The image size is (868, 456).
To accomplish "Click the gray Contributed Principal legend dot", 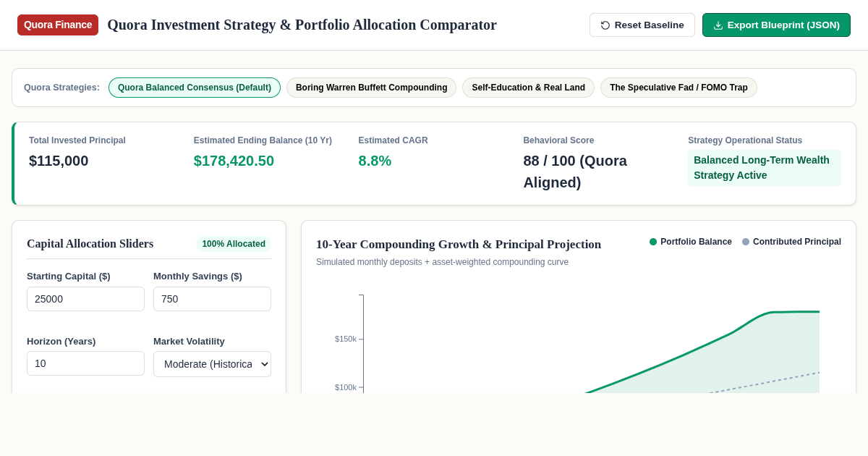I will pyautogui.click(x=746, y=242).
